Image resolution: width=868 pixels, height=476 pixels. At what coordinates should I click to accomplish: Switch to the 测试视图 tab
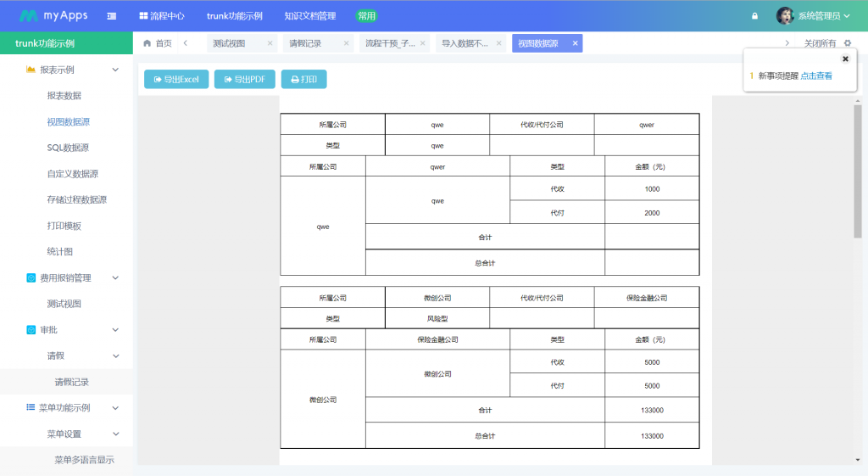(229, 43)
